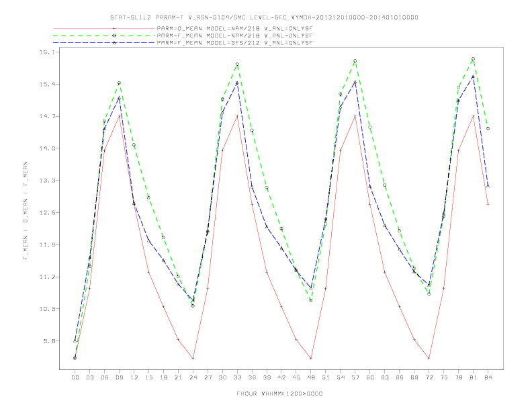Click x-axis tick label 00

pyautogui.click(x=75, y=377)
